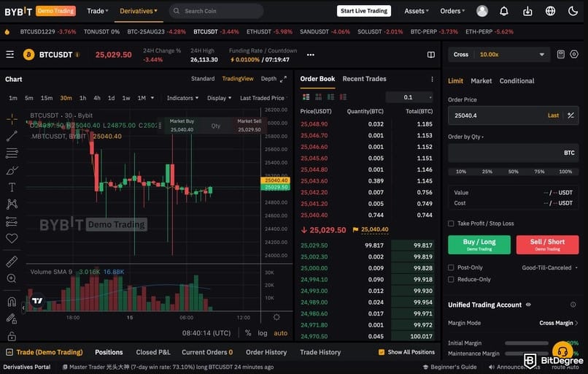Viewport: 588px width, 374px height.
Task: Click the Sell / Short button
Action: (x=547, y=245)
